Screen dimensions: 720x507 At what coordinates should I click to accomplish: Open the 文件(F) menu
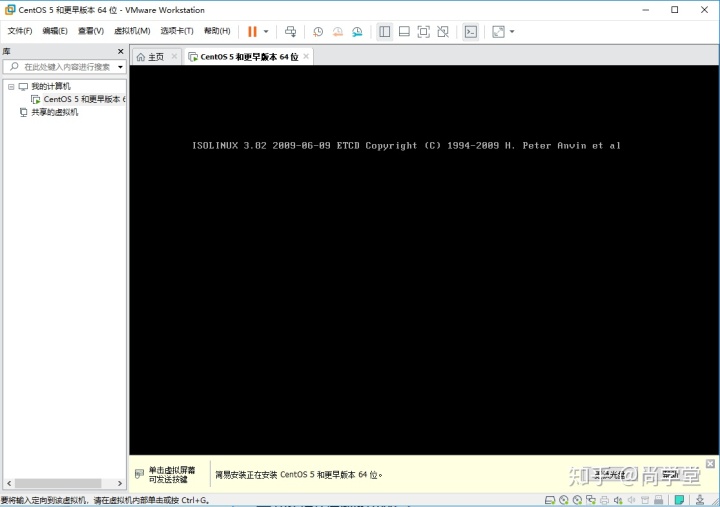20,31
